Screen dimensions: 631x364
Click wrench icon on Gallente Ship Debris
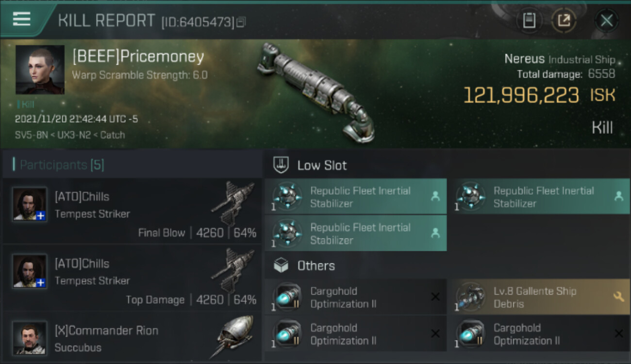[x=618, y=297]
